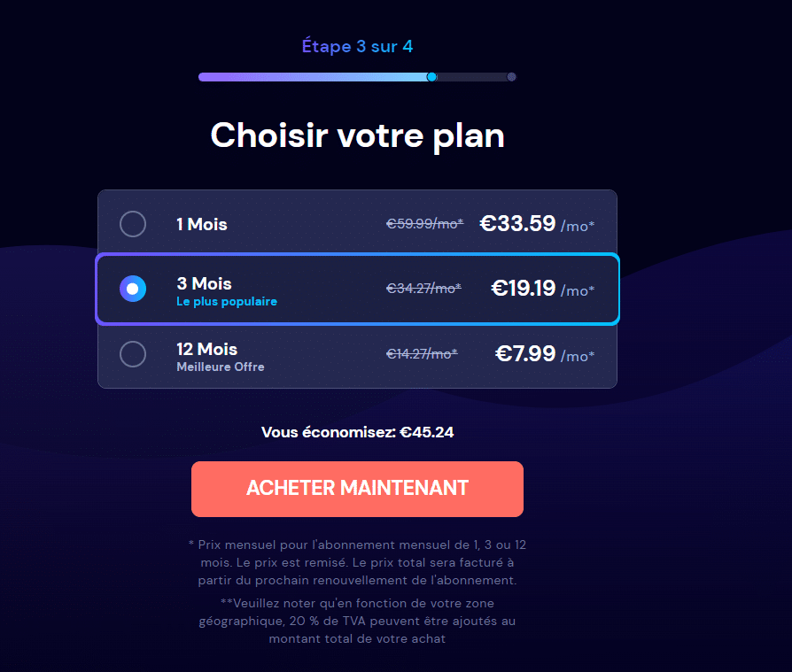Screen dimensions: 792x672
Task: Select the 12 Mois plan radio button
Action: (133, 354)
